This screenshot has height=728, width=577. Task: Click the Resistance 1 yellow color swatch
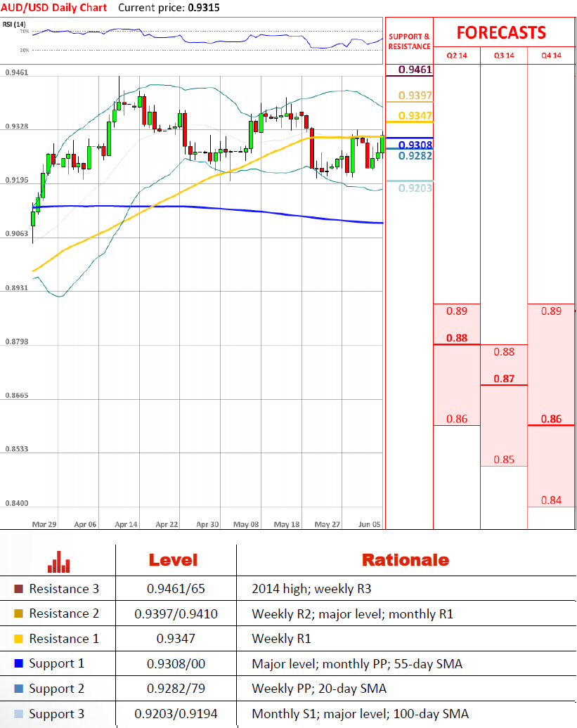pyautogui.click(x=18, y=638)
